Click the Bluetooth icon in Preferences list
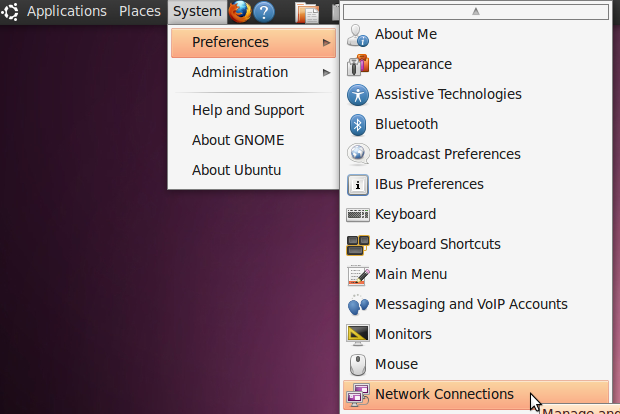The image size is (620, 414). pyautogui.click(x=358, y=124)
